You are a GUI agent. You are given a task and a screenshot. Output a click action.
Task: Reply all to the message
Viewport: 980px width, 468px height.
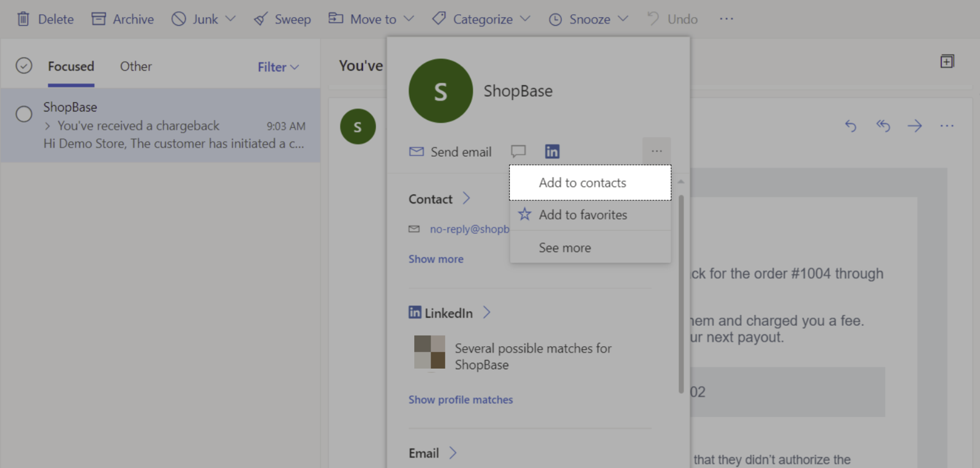pos(883,126)
